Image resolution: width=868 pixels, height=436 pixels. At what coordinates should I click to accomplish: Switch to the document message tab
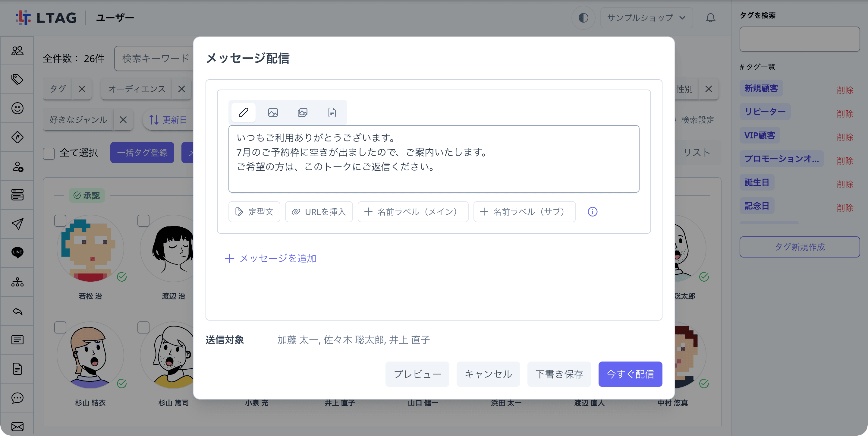(x=332, y=112)
